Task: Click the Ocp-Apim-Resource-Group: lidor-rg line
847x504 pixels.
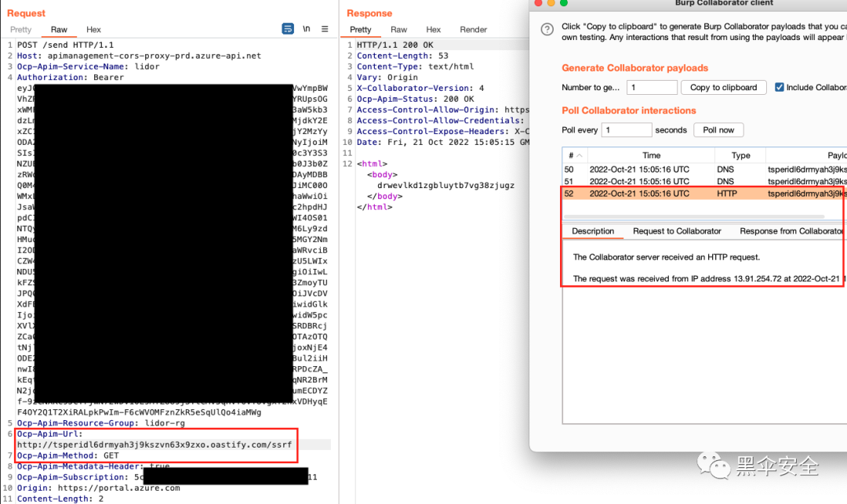Action: pos(100,423)
